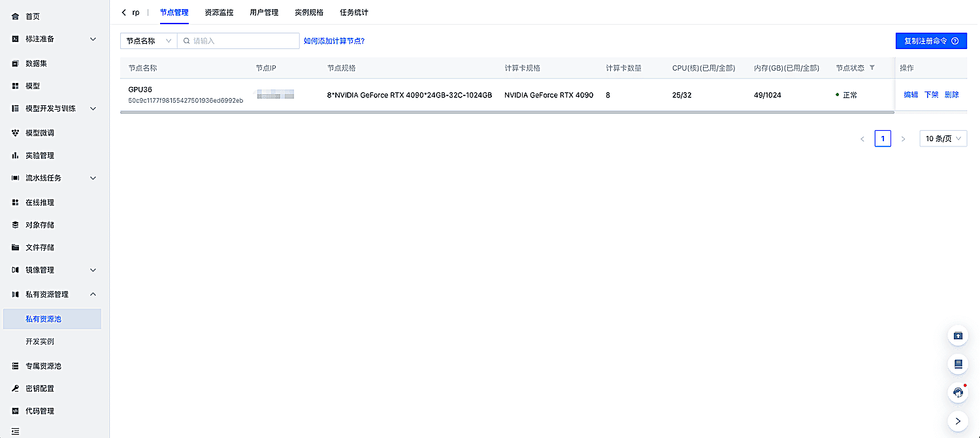Open the 如何添加计算节点? help link

334,41
